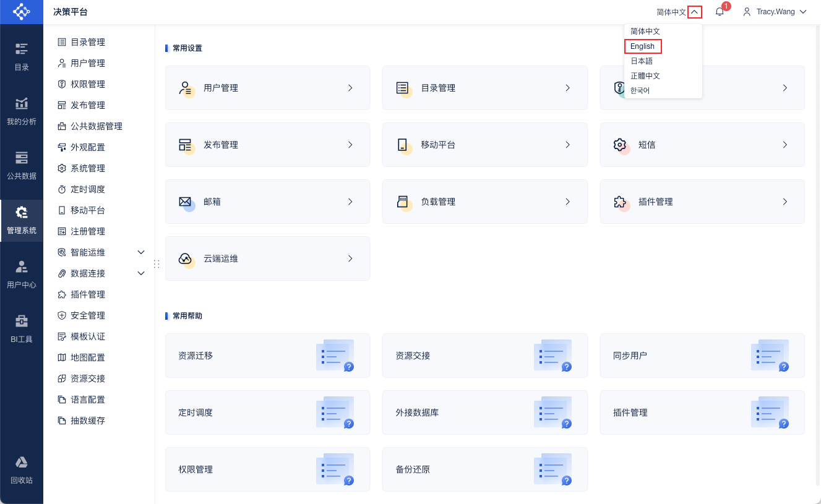Click the 外观配置 paint roller icon
The width and height of the screenshot is (821, 504).
[62, 147]
